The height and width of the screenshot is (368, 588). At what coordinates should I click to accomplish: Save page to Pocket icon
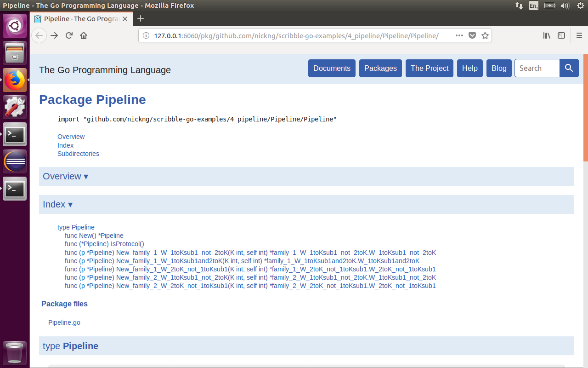point(472,35)
